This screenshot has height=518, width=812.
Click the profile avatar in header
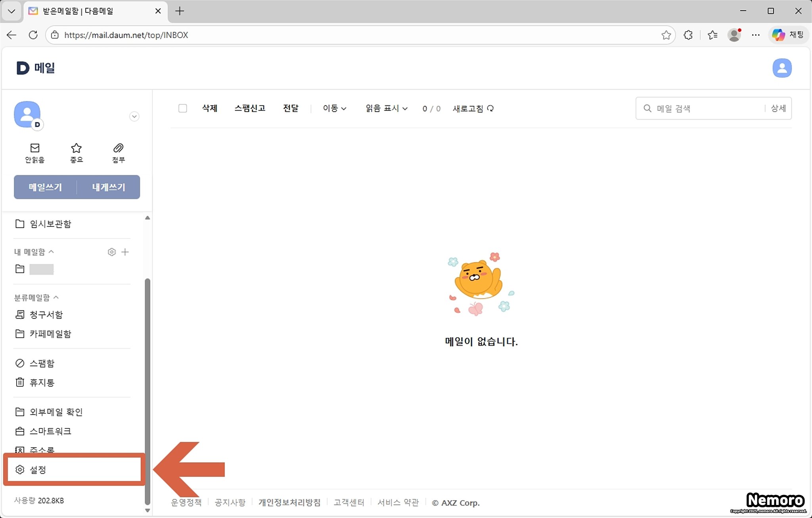(x=781, y=68)
